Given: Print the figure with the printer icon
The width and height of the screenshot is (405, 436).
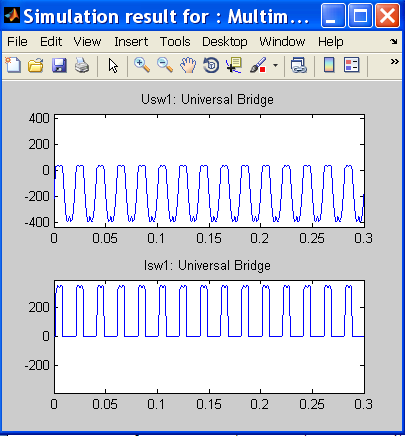Looking at the screenshot, I should click(82, 65).
